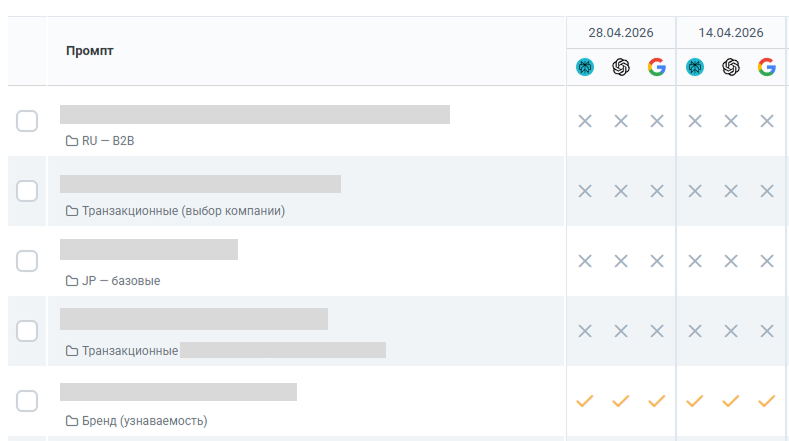Image resolution: width=789 pixels, height=441 pixels.
Task: Click the orange bug-engine checkmark under 14.04.2026
Action: (695, 401)
